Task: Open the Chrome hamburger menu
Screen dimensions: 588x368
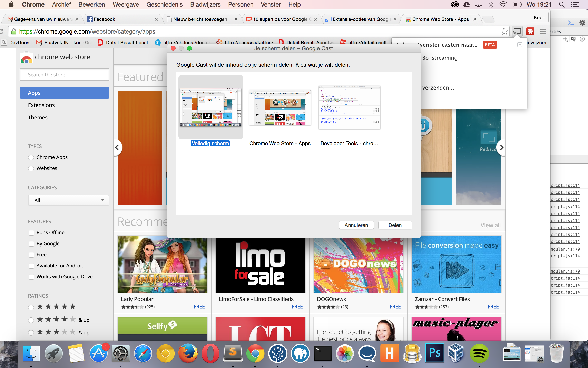Action: click(x=543, y=31)
